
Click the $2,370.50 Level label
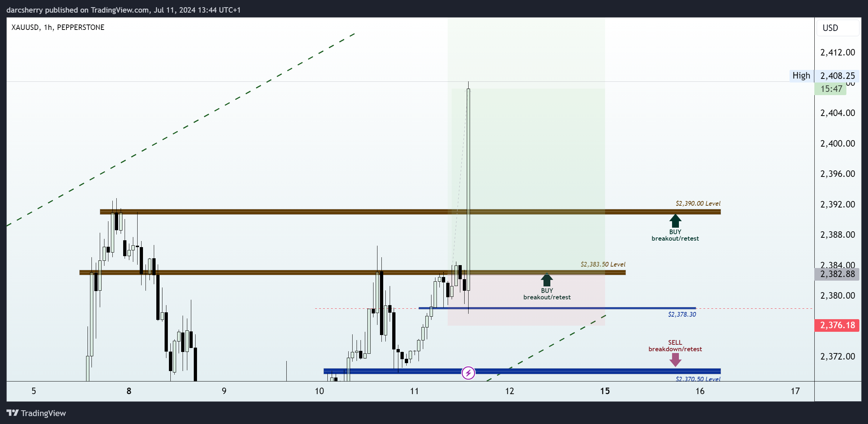pos(698,379)
